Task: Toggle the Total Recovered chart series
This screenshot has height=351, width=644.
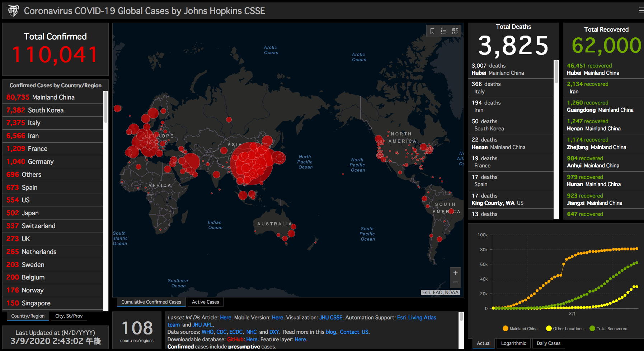Action: [608, 328]
